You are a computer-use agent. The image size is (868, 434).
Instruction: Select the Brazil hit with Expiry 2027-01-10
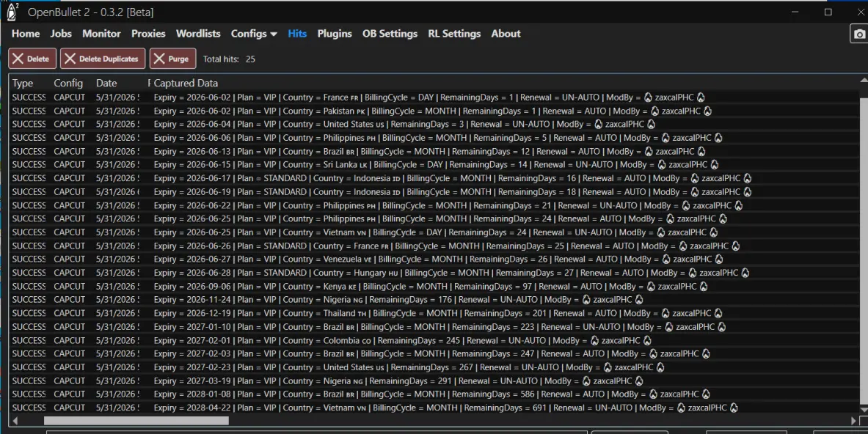434,327
